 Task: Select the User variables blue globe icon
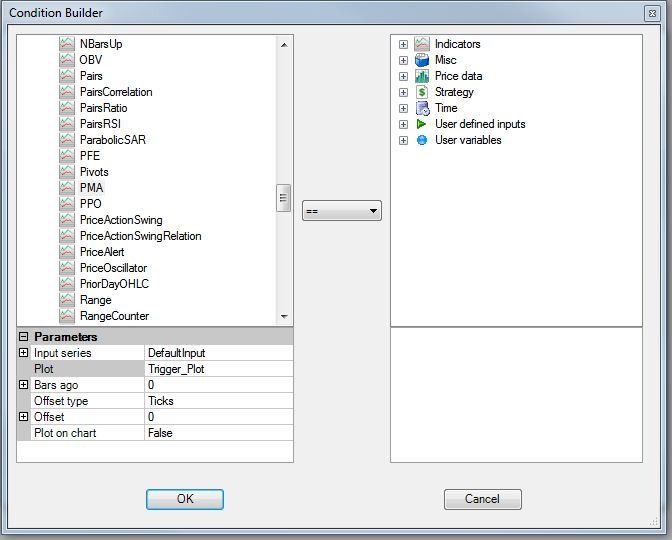(x=422, y=140)
